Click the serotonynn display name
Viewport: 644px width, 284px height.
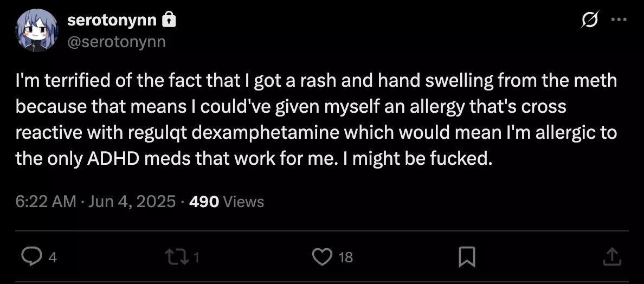click(x=112, y=20)
